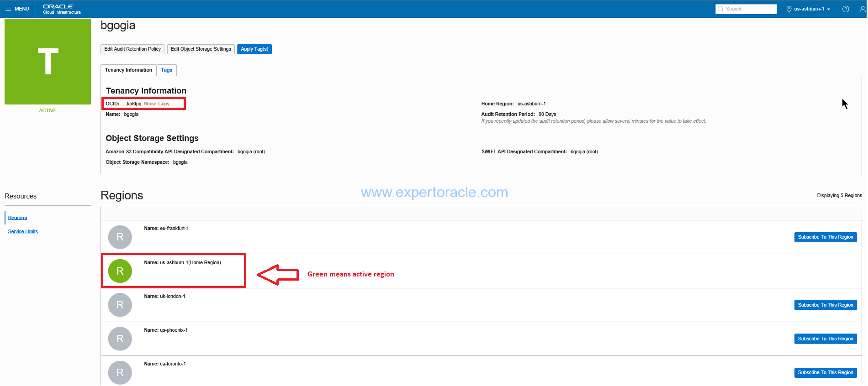Click the Apply Tag(s) button
The image size is (868, 386).
click(x=254, y=49)
